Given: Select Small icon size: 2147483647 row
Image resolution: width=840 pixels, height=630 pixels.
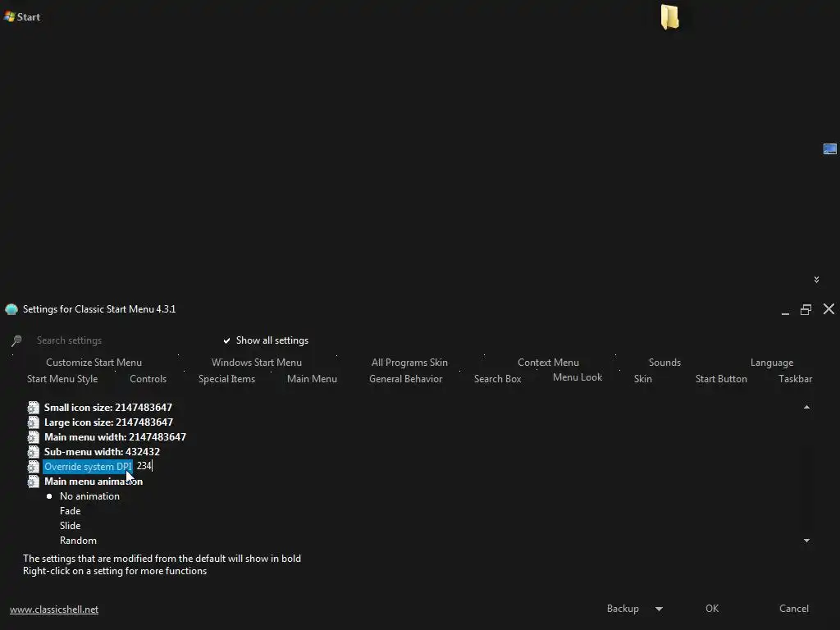Looking at the screenshot, I should [108, 408].
